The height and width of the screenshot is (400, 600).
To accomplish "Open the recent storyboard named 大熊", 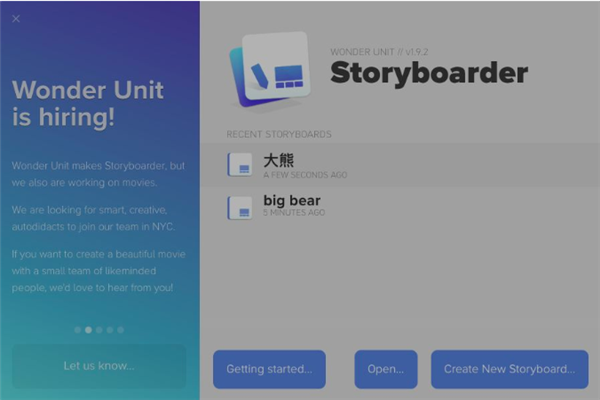I will 400,165.
